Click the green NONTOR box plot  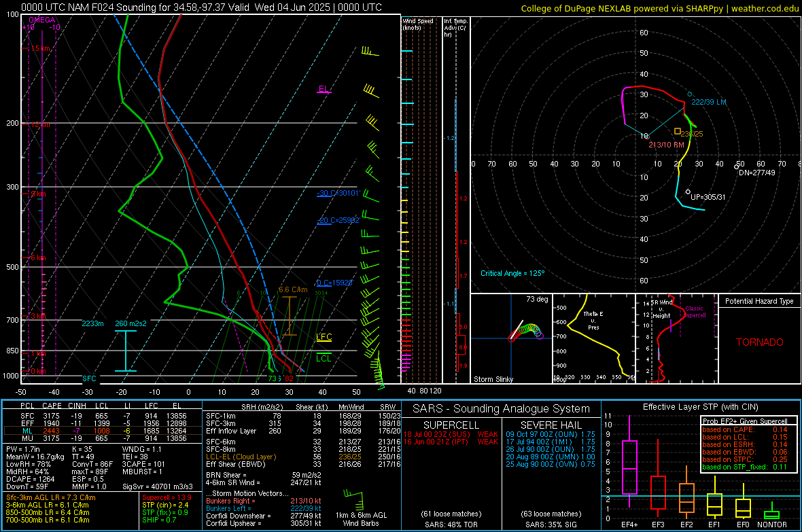coord(771,514)
